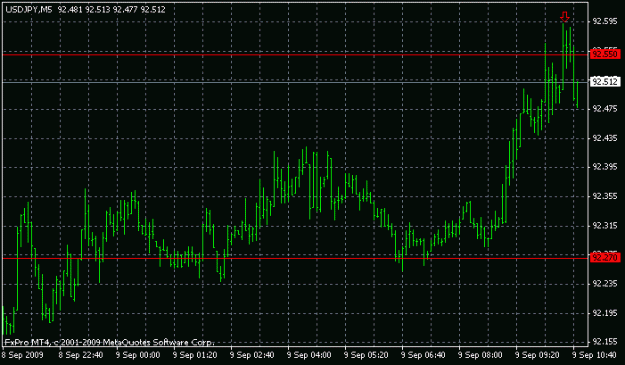Click the 92.435 price scale value
The image size is (625, 365).
(605, 138)
